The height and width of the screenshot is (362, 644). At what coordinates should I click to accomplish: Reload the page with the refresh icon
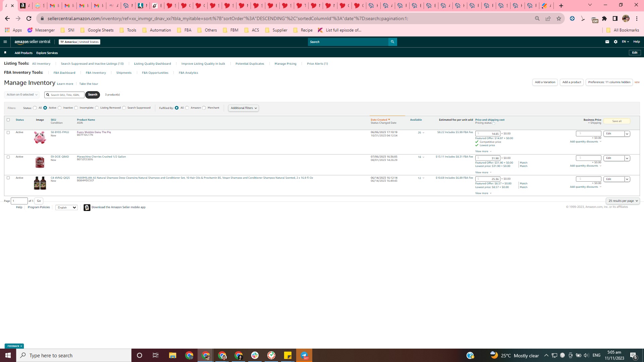[x=29, y=18]
